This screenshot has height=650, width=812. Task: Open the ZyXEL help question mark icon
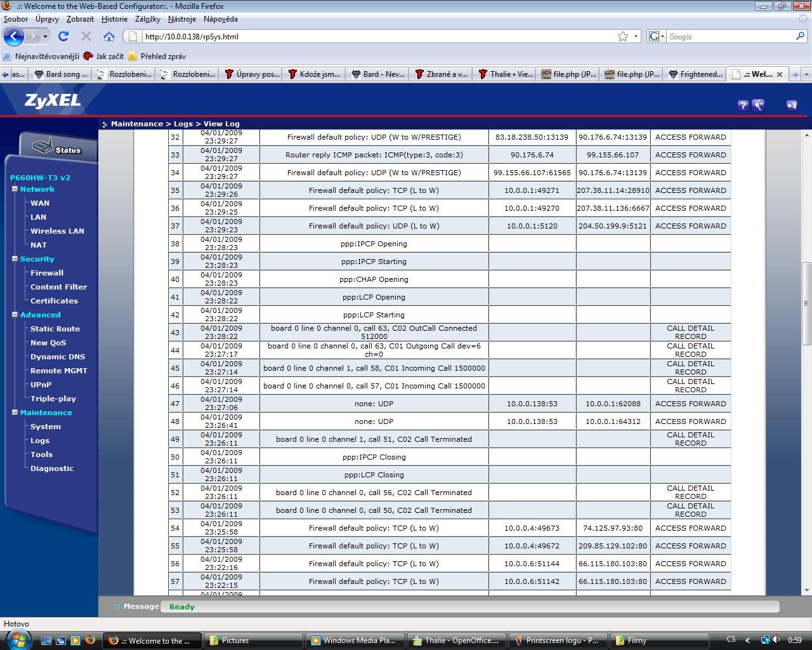click(743, 105)
